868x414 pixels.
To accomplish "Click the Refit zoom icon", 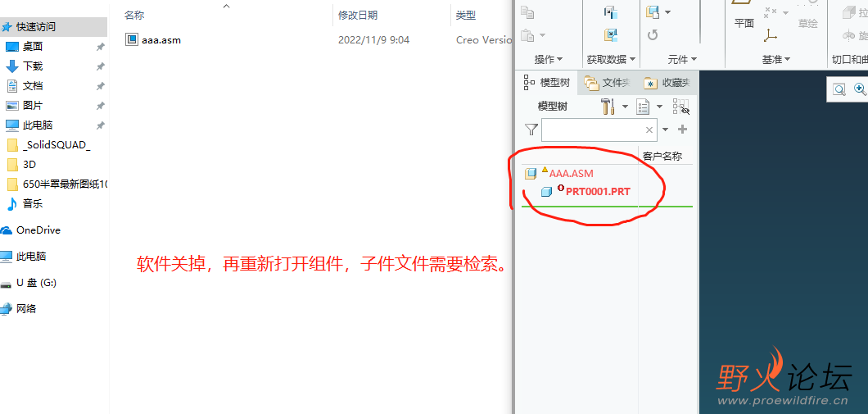I will coord(839,89).
